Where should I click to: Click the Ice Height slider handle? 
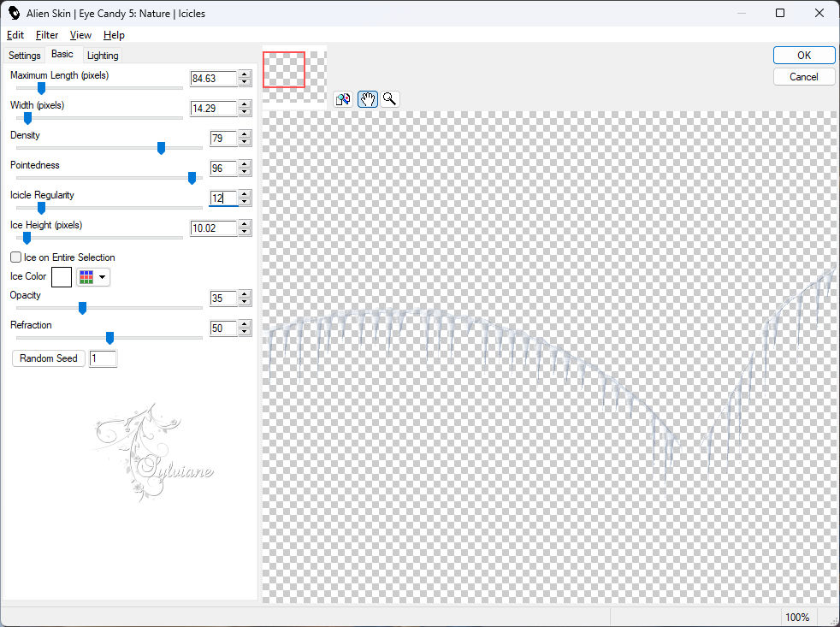[x=27, y=238]
